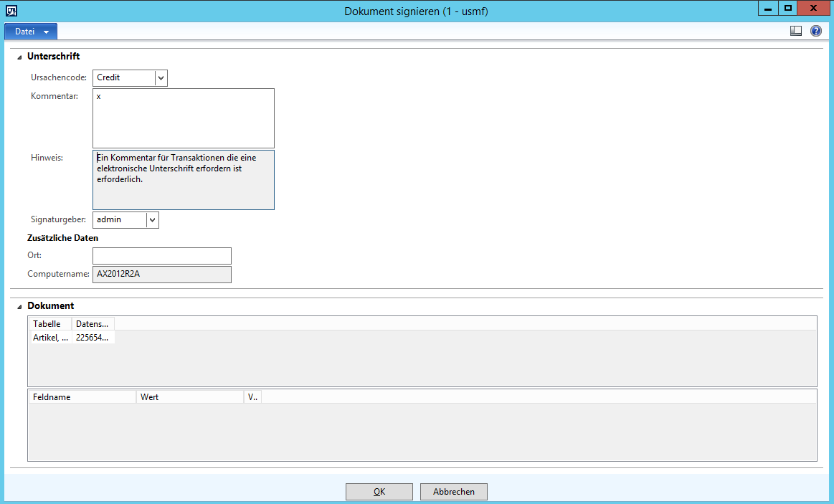Select the Computername field

(x=161, y=275)
